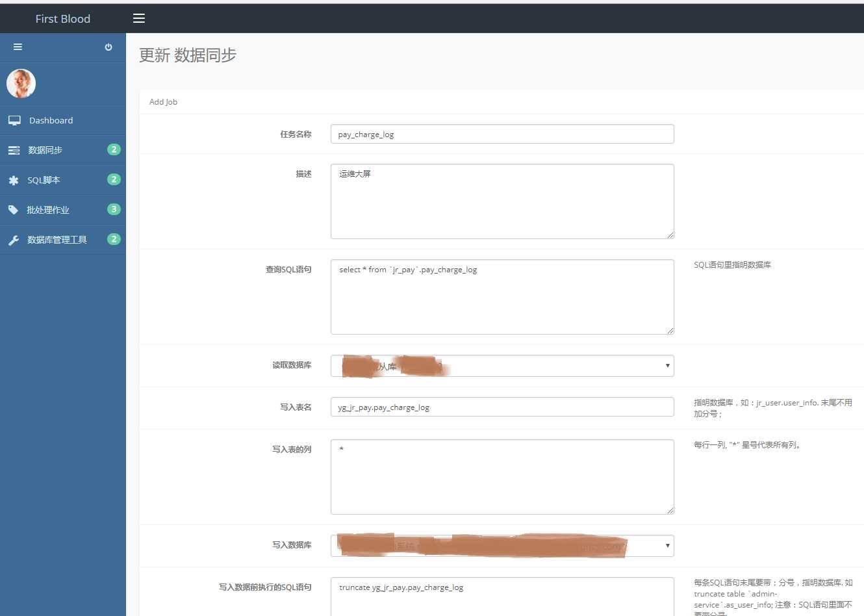The image size is (864, 616).
Task: Click the user avatar picture
Action: point(21,83)
